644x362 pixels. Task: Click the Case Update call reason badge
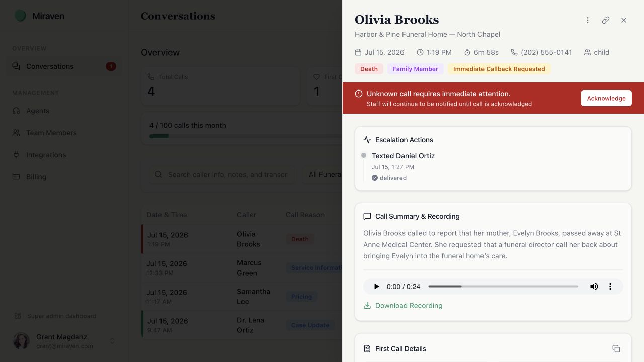click(x=310, y=325)
